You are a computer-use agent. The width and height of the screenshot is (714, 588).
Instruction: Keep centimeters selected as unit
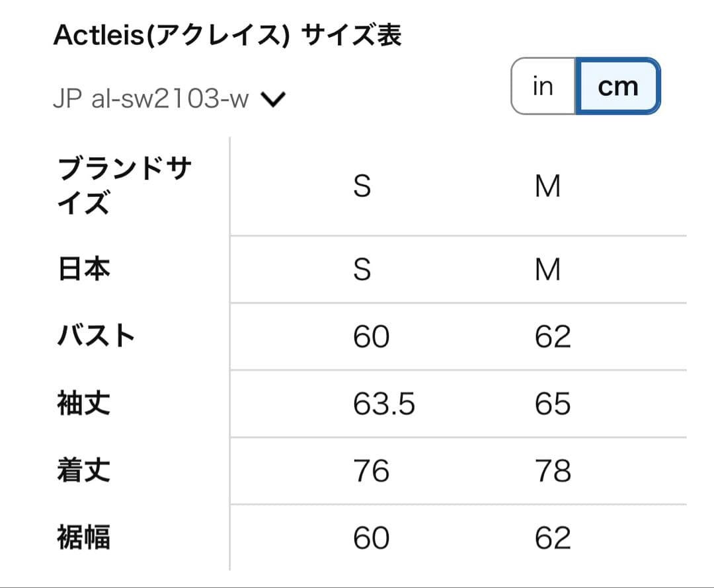pos(616,85)
